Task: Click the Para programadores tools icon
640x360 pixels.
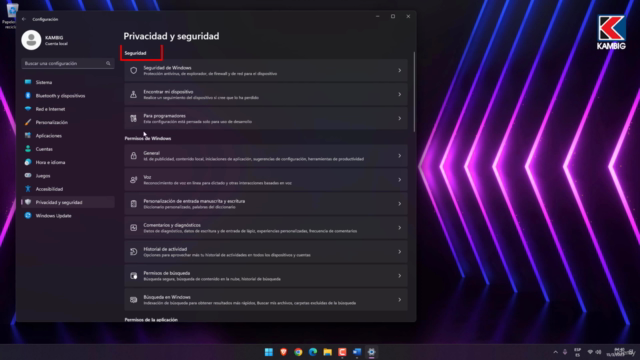Action: [x=133, y=118]
